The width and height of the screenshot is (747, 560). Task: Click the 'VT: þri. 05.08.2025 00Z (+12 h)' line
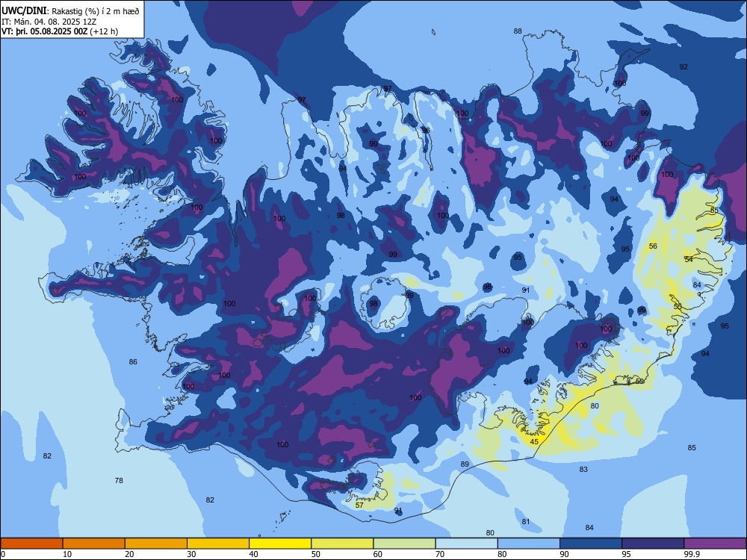pos(60,31)
